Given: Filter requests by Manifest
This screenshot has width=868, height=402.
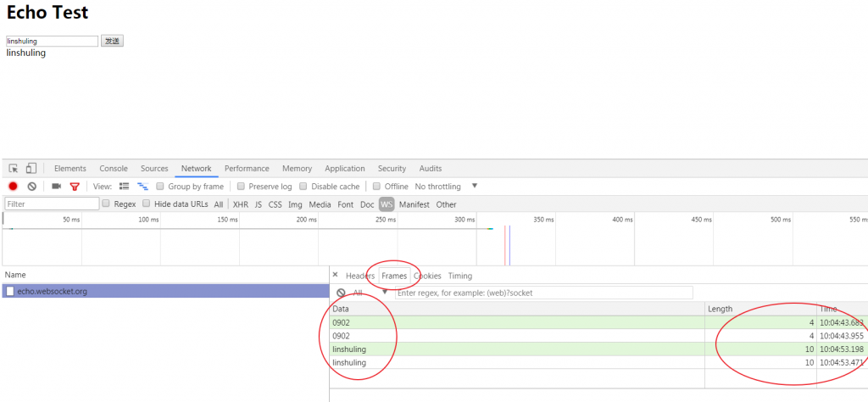Looking at the screenshot, I should click(x=414, y=204).
